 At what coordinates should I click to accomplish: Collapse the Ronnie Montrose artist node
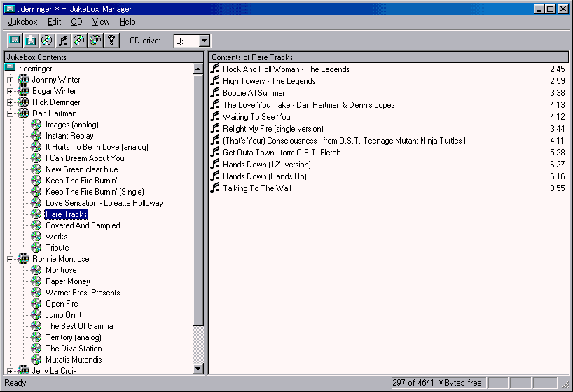[10, 259]
